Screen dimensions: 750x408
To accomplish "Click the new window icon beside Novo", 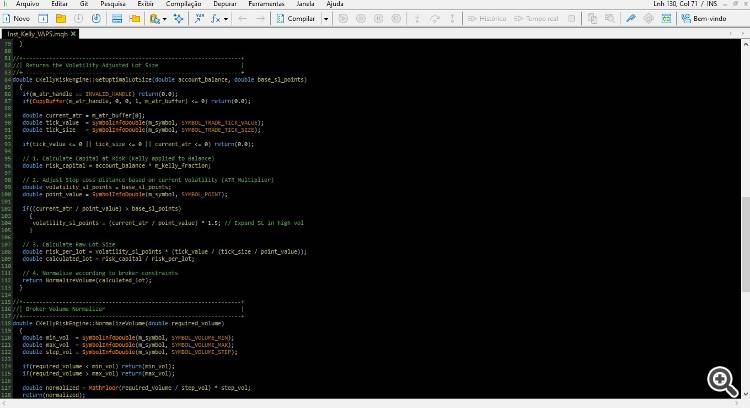I will [x=43, y=19].
